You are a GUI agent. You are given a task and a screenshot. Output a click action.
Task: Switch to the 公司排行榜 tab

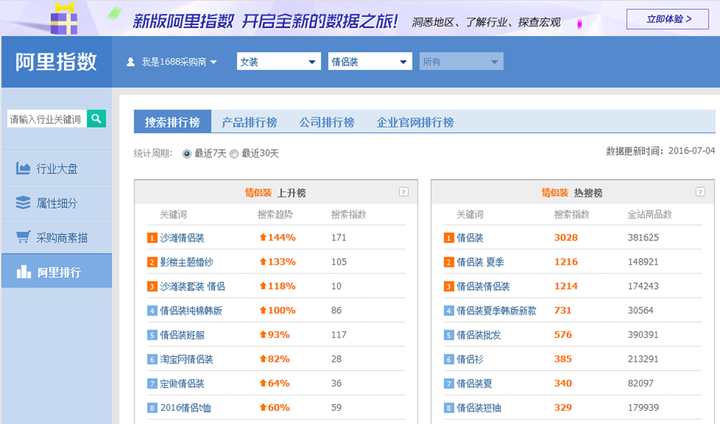tap(327, 122)
